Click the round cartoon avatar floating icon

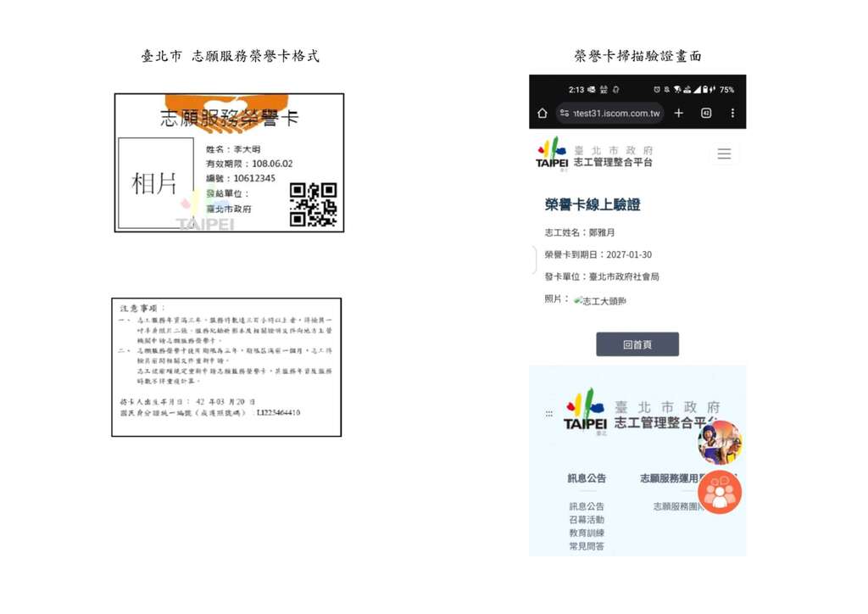720,442
